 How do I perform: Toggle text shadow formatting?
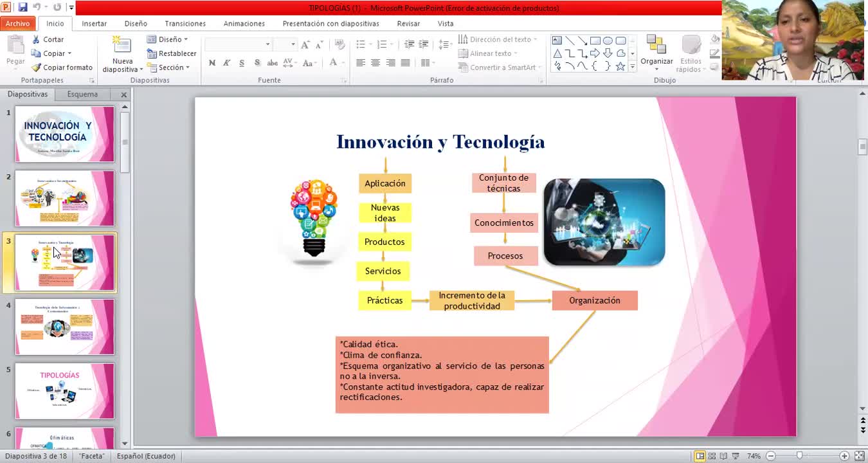coord(257,63)
